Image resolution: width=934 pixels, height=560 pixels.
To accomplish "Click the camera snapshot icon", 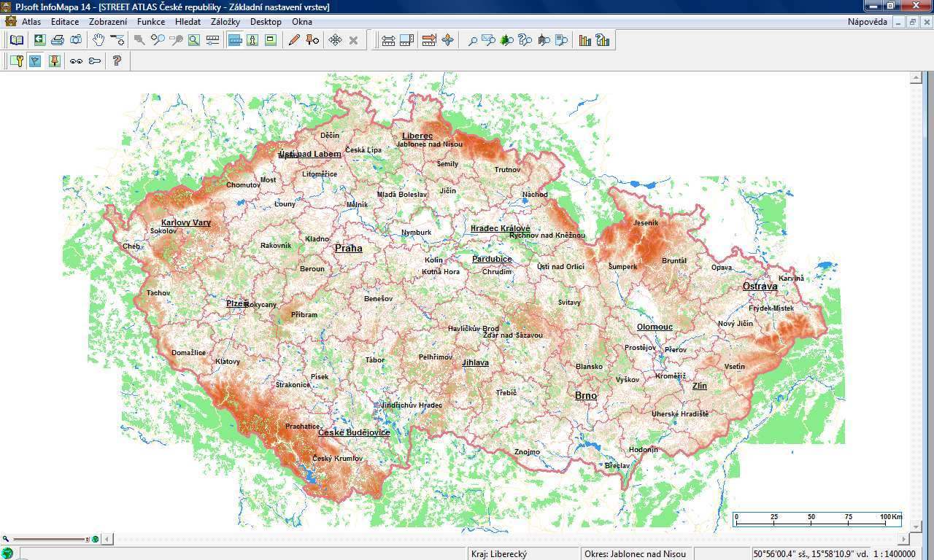I will [76, 40].
